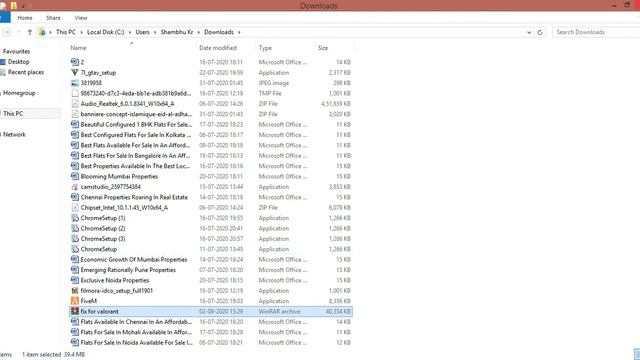Refresh the Downloads folder view

tap(540, 32)
